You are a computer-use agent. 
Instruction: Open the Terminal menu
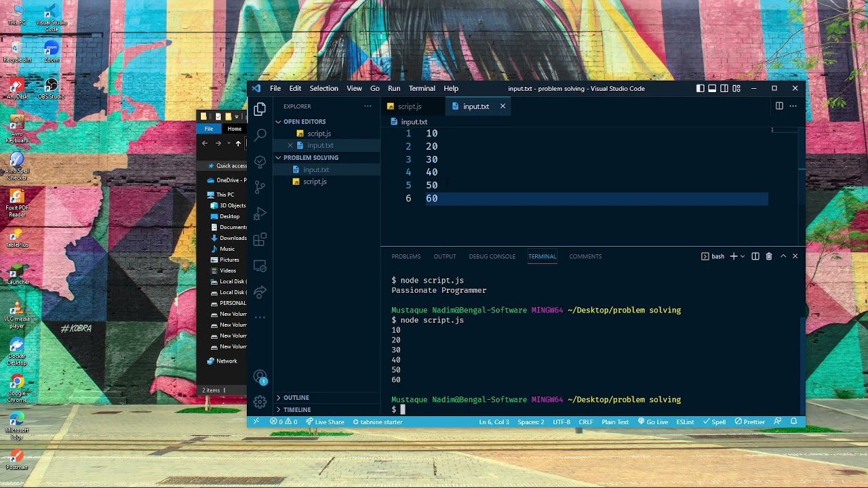click(422, 88)
